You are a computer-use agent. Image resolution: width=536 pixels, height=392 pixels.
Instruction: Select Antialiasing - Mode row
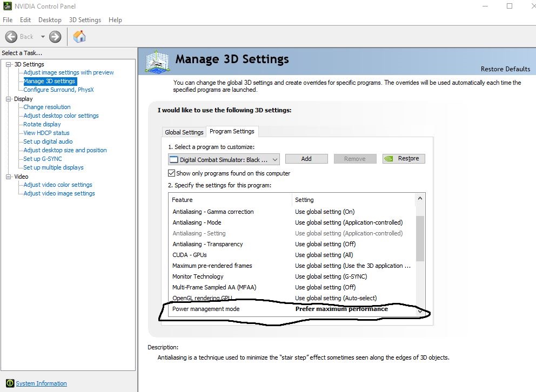point(292,222)
